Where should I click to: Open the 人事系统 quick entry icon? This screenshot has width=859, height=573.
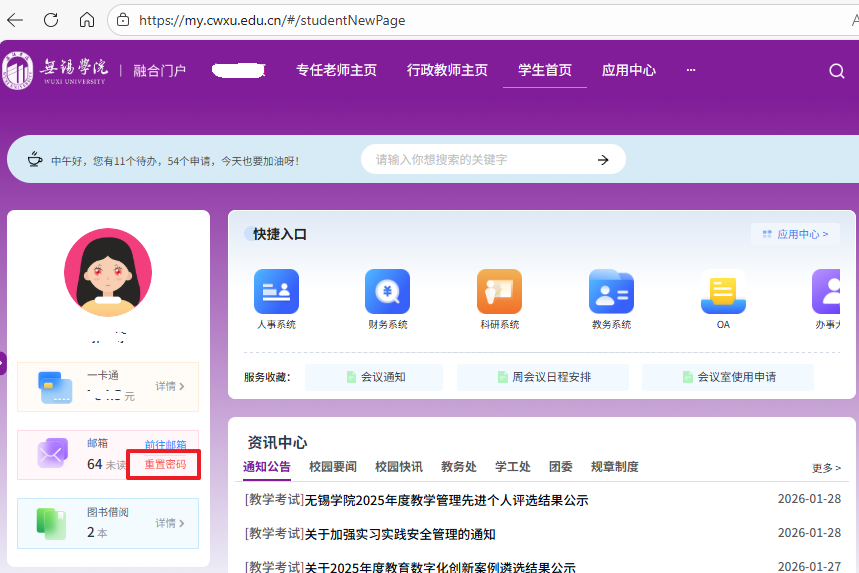(x=276, y=292)
